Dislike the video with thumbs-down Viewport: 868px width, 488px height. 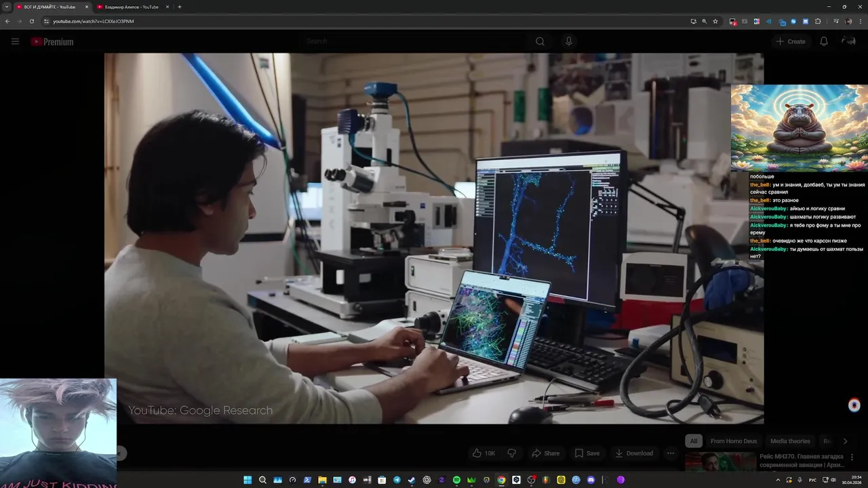point(512,453)
